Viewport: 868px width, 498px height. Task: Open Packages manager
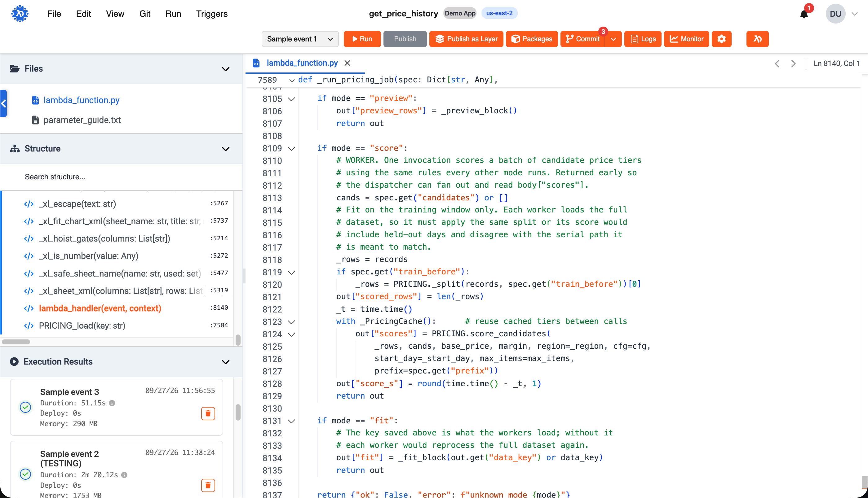click(x=532, y=39)
